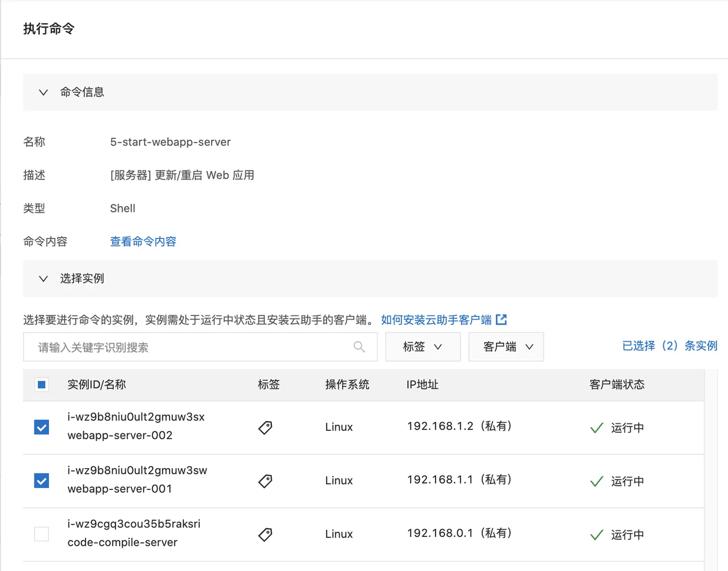The width and height of the screenshot is (728, 571).
Task: Click the Linux cell for webapp-server-002
Action: [x=339, y=427]
